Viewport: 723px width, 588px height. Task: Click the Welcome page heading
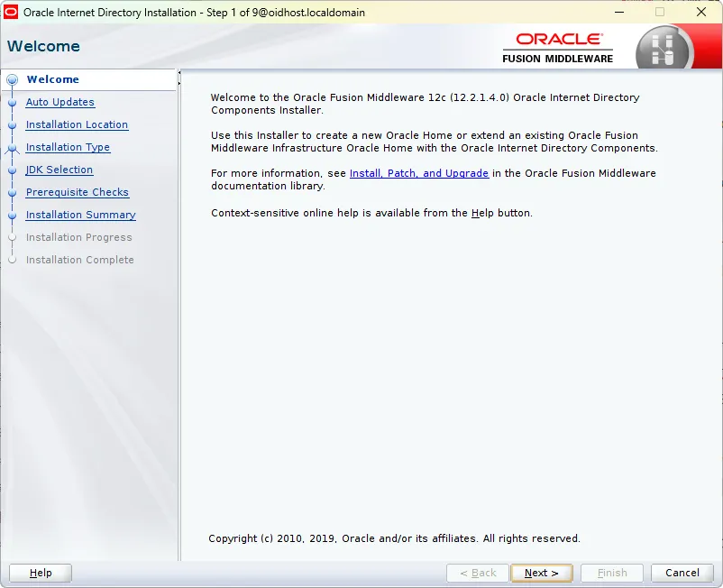[x=43, y=46]
